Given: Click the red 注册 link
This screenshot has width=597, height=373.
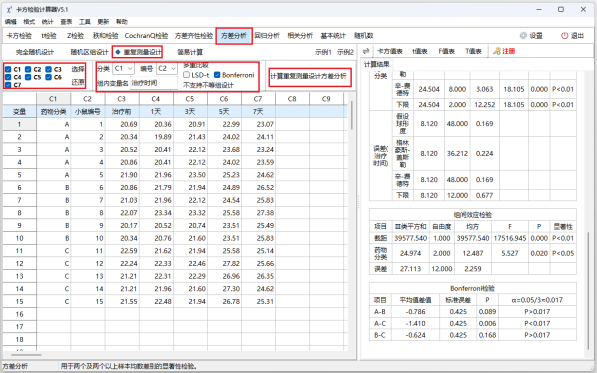Looking at the screenshot, I should click(x=508, y=51).
